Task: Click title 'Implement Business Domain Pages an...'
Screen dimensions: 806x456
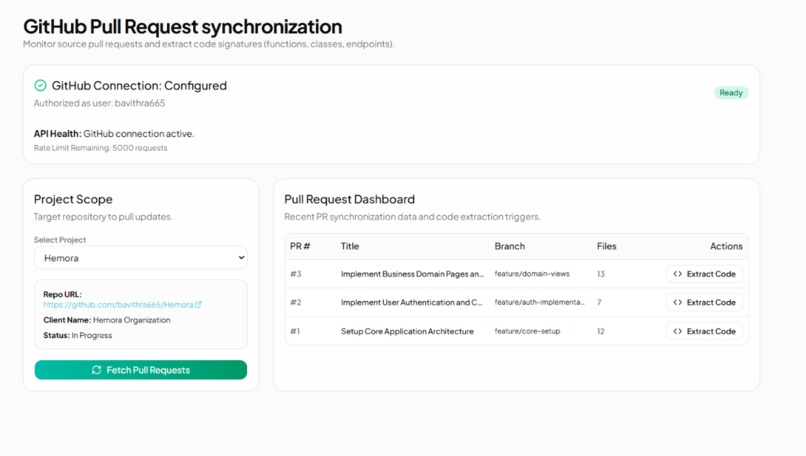Action: pyautogui.click(x=412, y=274)
